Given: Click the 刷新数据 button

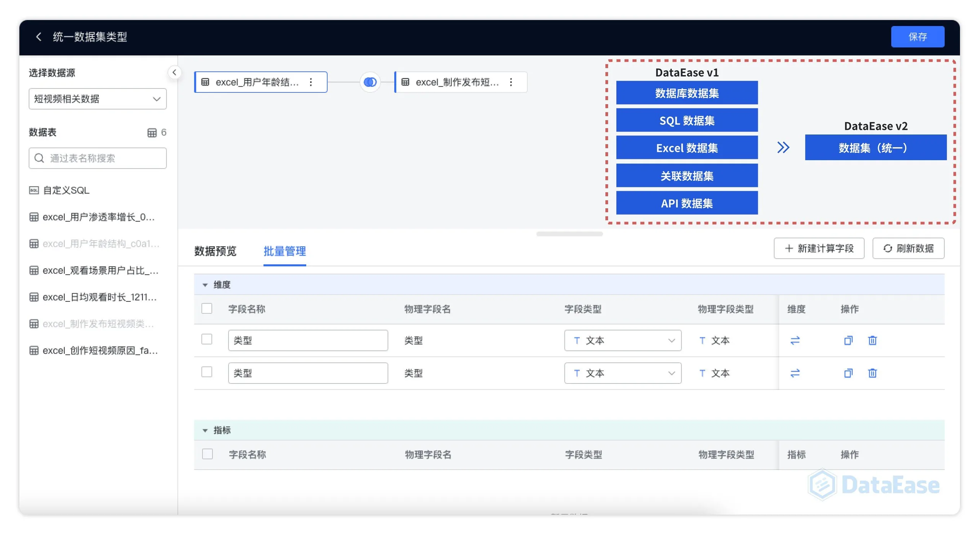Looking at the screenshot, I should pos(908,248).
